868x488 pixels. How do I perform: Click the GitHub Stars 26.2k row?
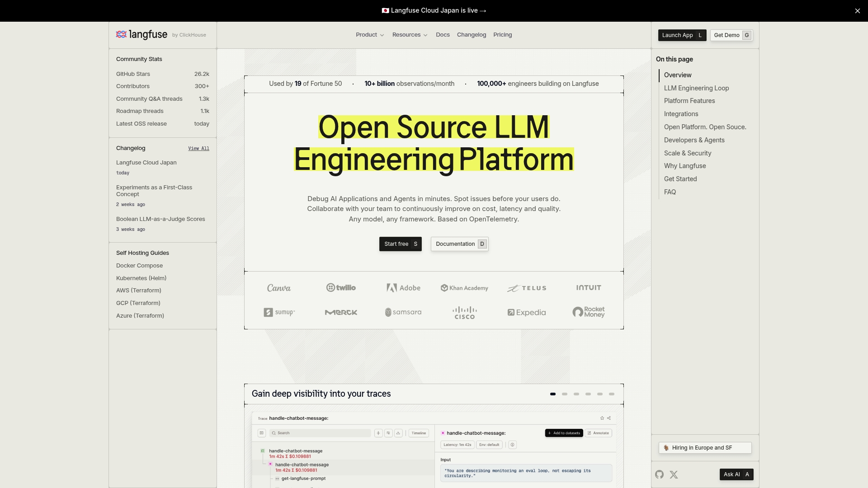tap(163, 74)
